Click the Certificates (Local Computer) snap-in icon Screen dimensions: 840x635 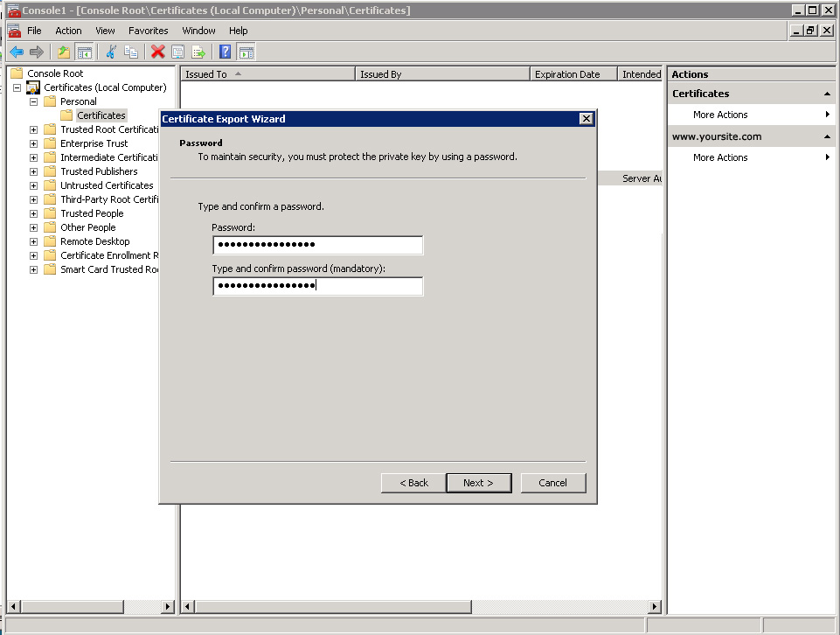click(x=33, y=87)
